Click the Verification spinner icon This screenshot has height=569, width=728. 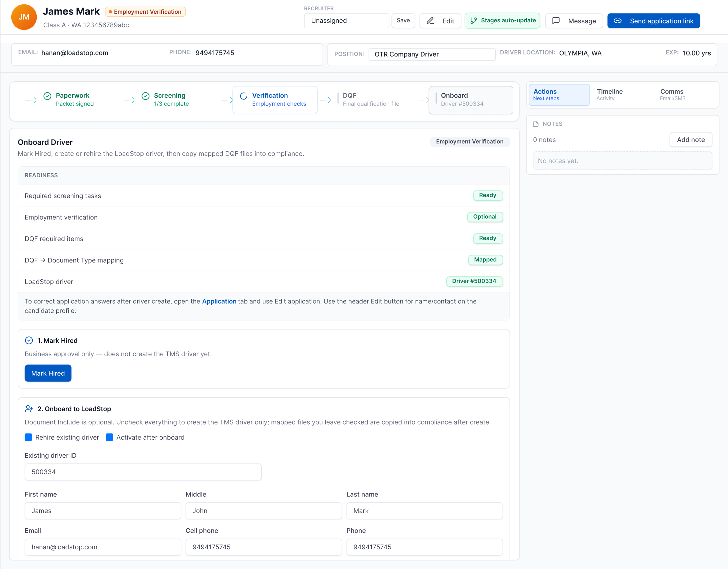coord(244,96)
